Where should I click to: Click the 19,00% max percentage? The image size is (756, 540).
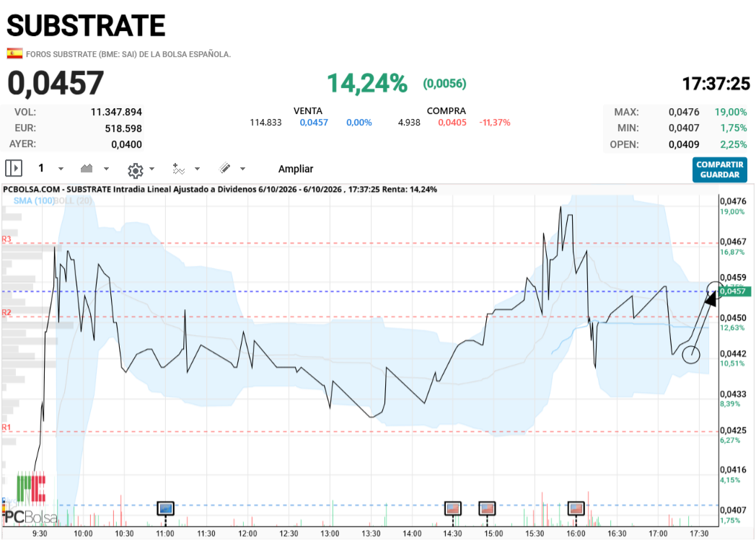pos(731,112)
